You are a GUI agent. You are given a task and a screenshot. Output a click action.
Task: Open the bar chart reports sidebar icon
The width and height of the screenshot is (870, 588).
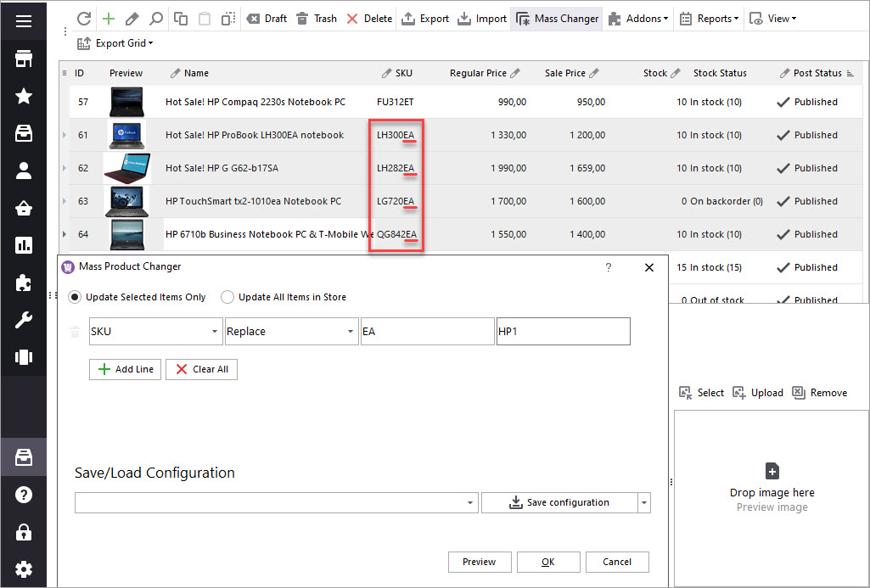tap(24, 245)
